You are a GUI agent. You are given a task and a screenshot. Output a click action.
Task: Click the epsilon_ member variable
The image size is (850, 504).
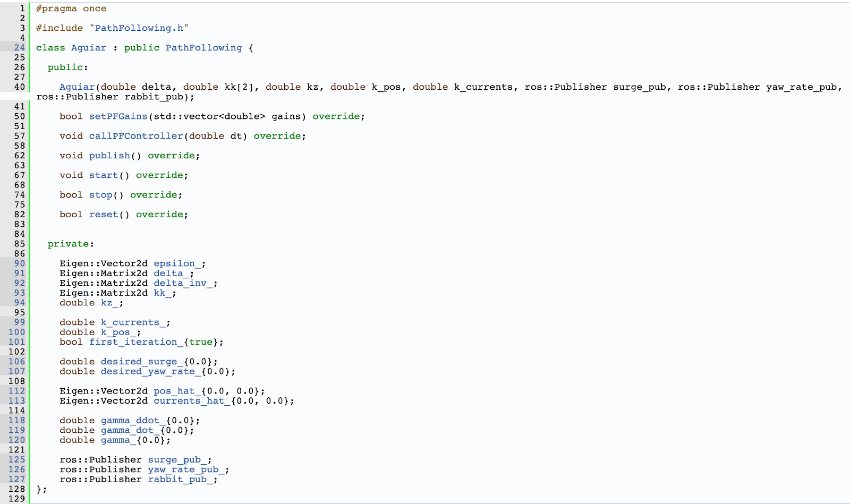coord(177,263)
